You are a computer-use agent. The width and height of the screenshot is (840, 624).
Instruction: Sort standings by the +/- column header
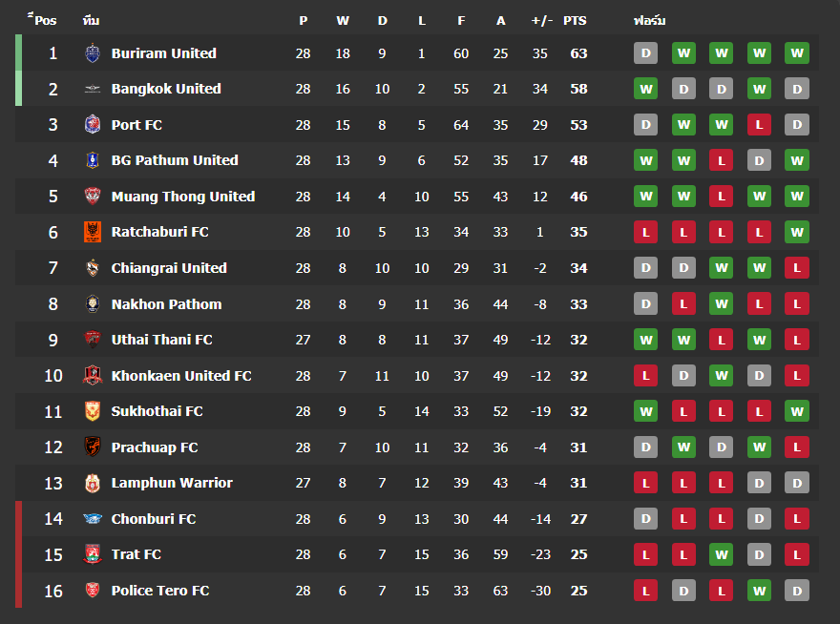pos(540,20)
